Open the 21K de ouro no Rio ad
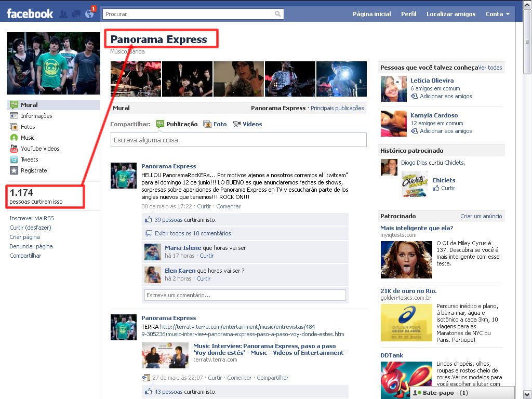The height and width of the screenshot is (399, 532). [408, 291]
